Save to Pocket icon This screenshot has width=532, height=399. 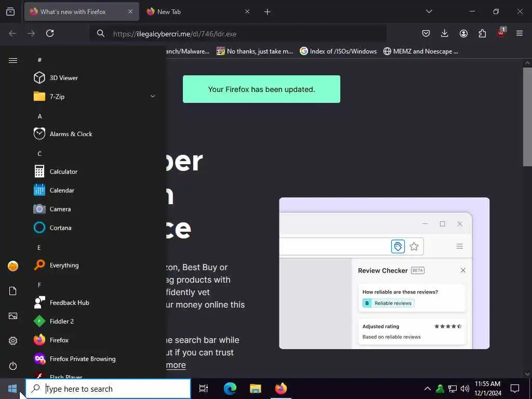[426, 33]
